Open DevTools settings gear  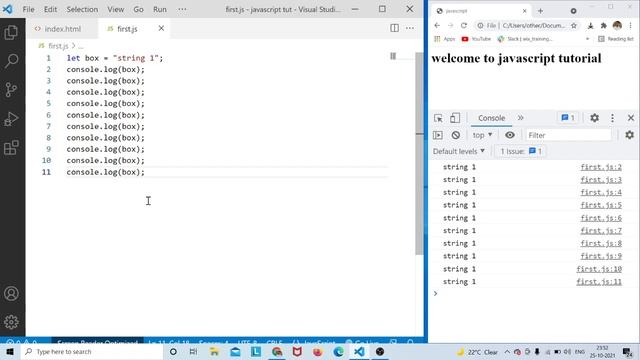pos(594,118)
